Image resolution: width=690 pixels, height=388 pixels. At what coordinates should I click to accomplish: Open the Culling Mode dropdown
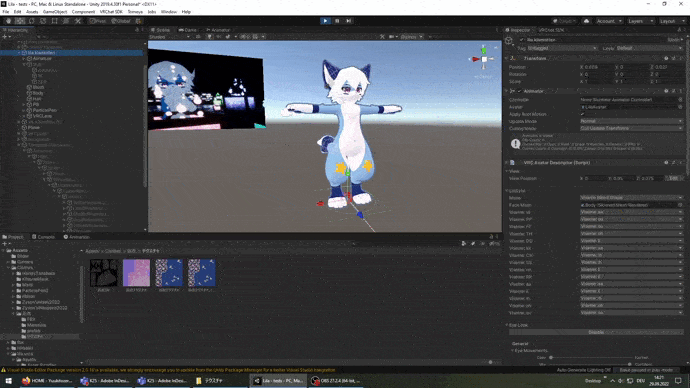631,128
